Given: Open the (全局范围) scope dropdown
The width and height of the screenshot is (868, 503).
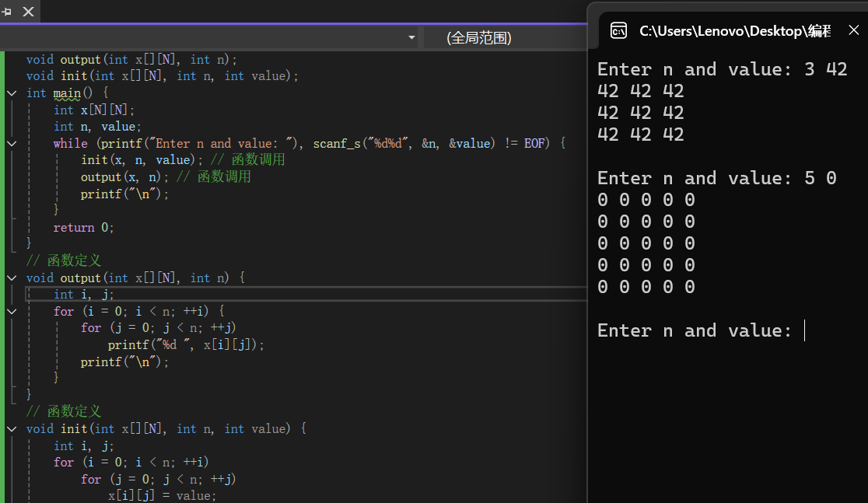Looking at the screenshot, I should [x=505, y=37].
